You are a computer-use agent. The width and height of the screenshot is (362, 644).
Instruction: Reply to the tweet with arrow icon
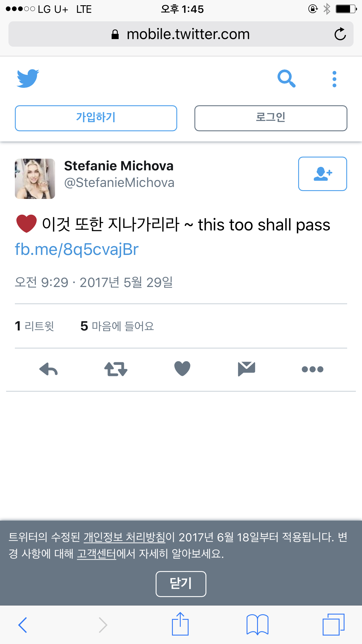(48, 369)
